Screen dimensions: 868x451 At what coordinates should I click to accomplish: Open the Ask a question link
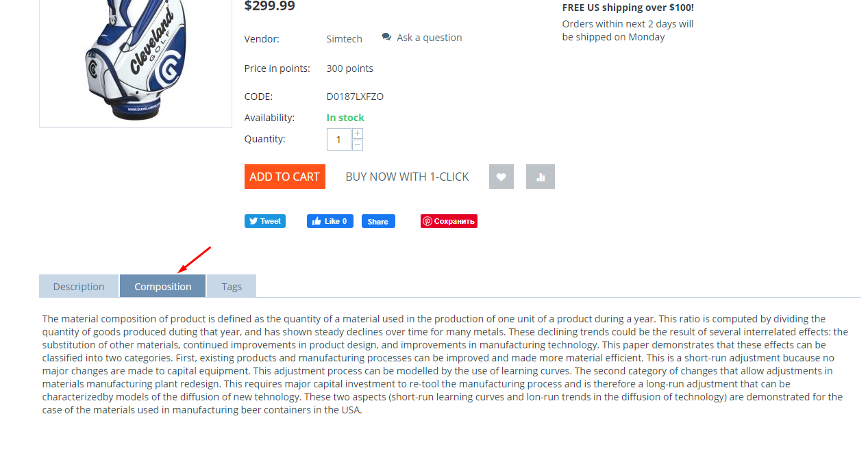[x=429, y=38]
